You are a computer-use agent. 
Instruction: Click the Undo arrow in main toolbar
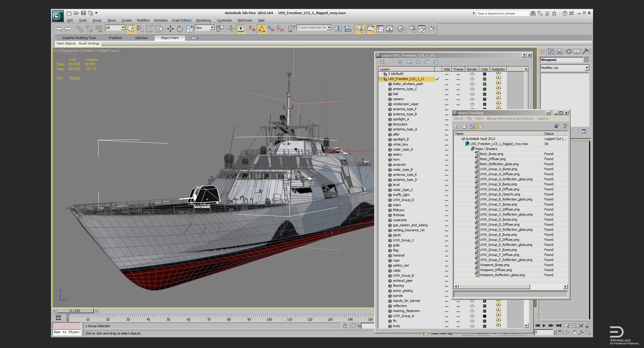click(x=59, y=29)
